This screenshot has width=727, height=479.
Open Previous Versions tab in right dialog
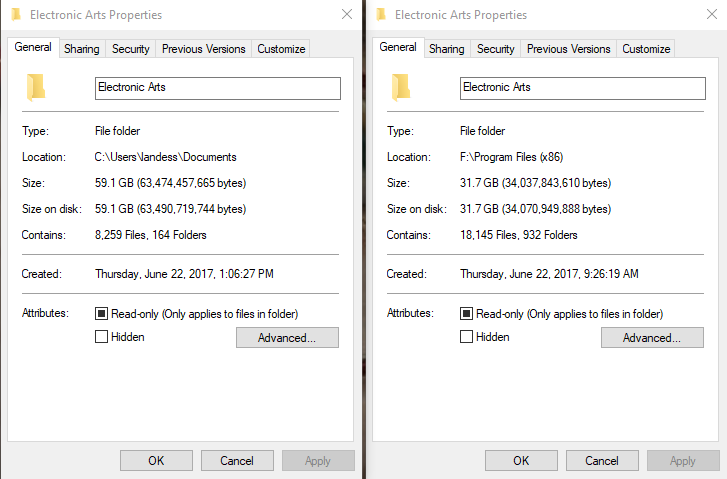click(x=568, y=49)
